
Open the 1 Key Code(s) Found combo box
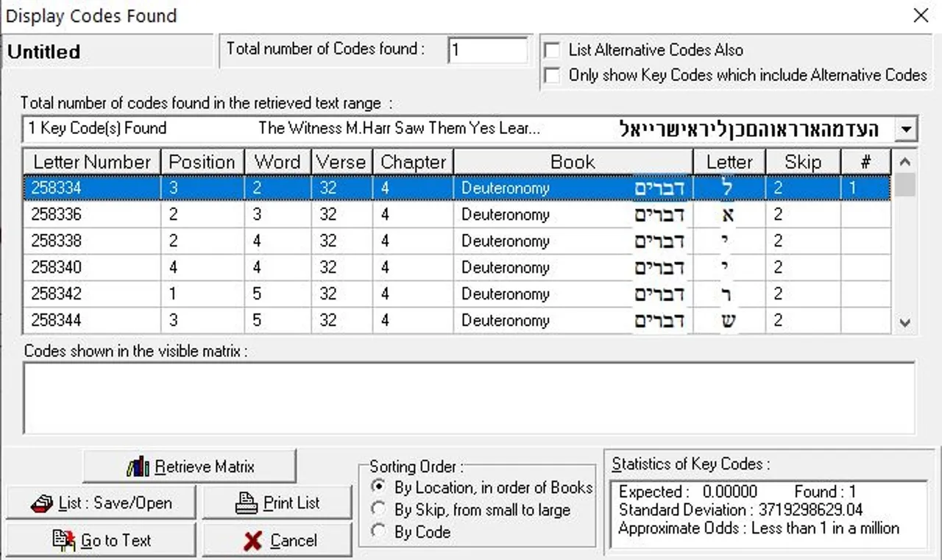click(x=469, y=130)
